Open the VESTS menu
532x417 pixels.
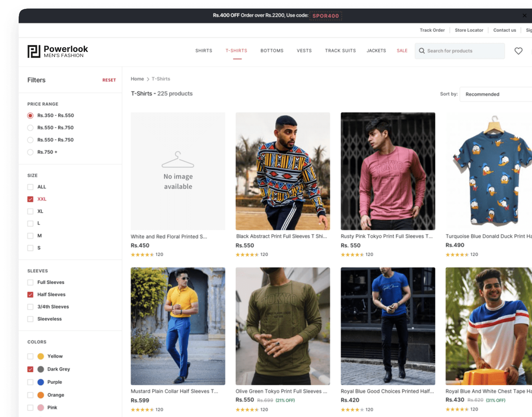click(304, 51)
